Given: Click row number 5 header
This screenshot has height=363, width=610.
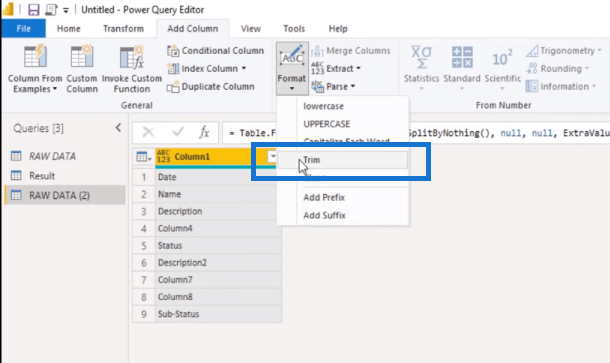Looking at the screenshot, I should 144,246.
